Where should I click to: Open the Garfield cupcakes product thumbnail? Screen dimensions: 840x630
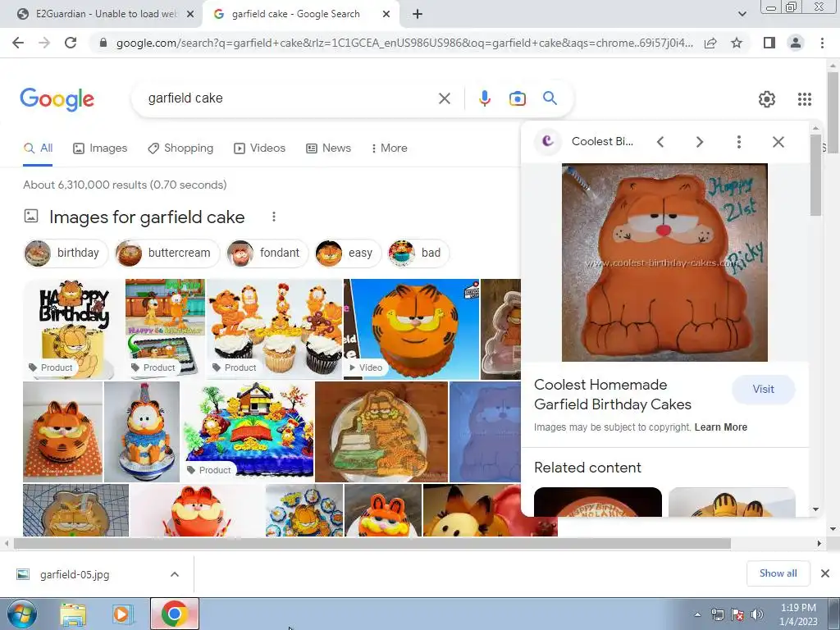point(275,329)
